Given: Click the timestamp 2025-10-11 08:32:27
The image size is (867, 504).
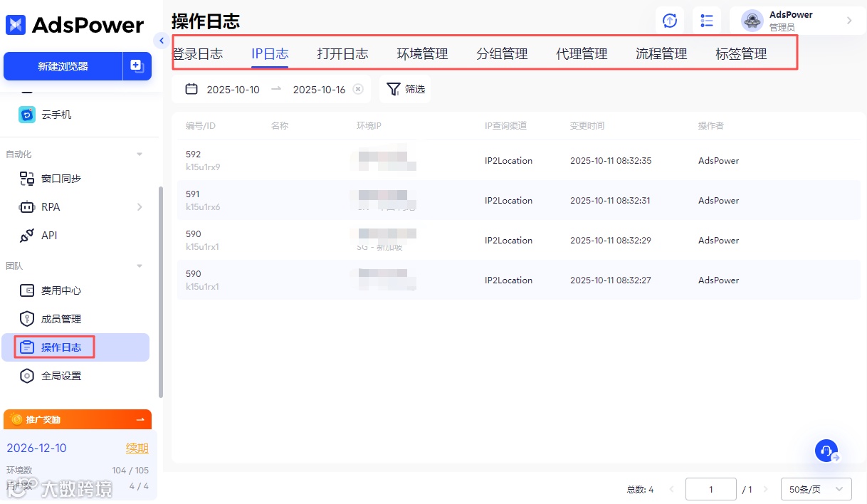Looking at the screenshot, I should (611, 280).
